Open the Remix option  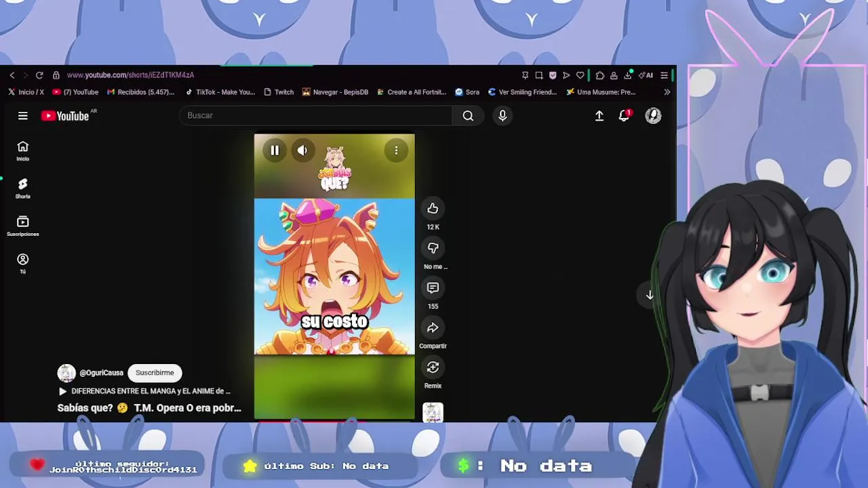[x=433, y=367]
